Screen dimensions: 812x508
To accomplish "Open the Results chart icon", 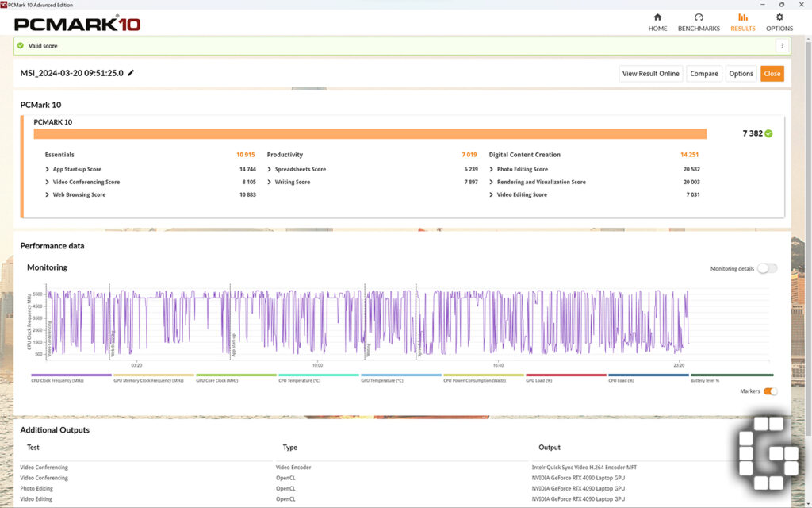I will (x=742, y=17).
